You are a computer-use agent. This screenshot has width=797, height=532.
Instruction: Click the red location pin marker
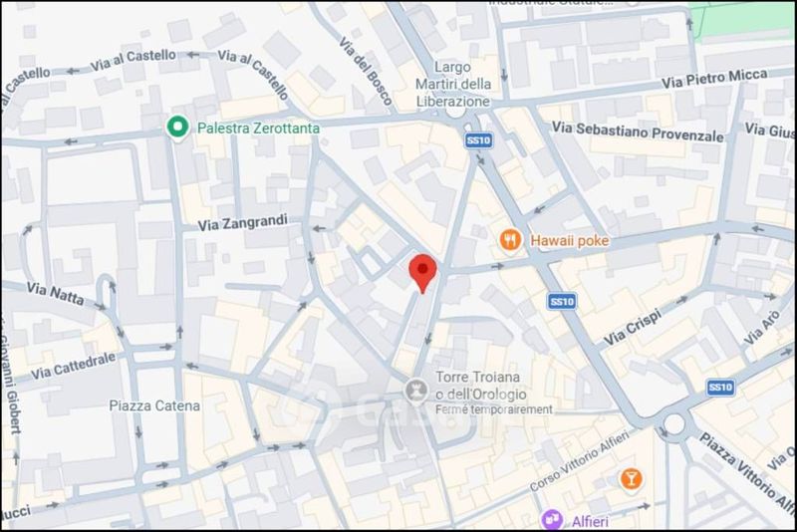(422, 273)
